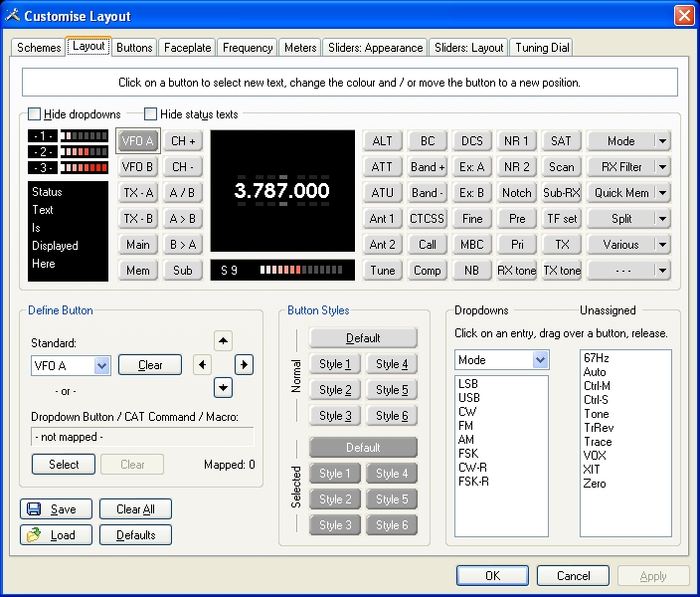Select the Sub-RX faceplate button

tap(562, 193)
